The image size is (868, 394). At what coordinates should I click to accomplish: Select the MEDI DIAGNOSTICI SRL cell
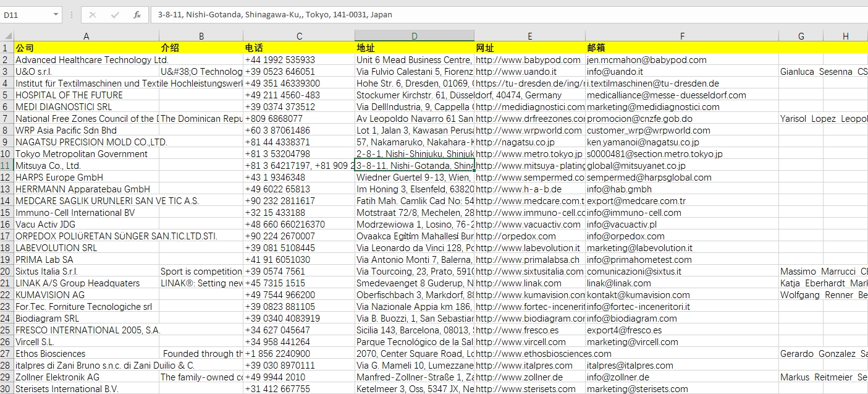(x=86, y=106)
